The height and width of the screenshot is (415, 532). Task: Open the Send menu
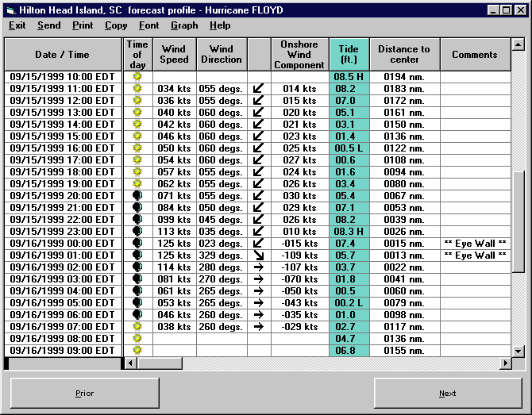(49, 25)
